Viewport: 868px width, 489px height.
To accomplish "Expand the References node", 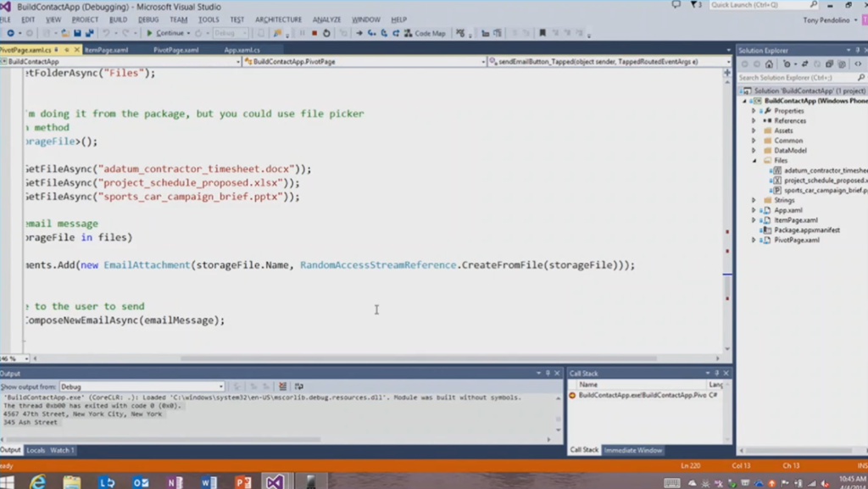I will tap(754, 120).
